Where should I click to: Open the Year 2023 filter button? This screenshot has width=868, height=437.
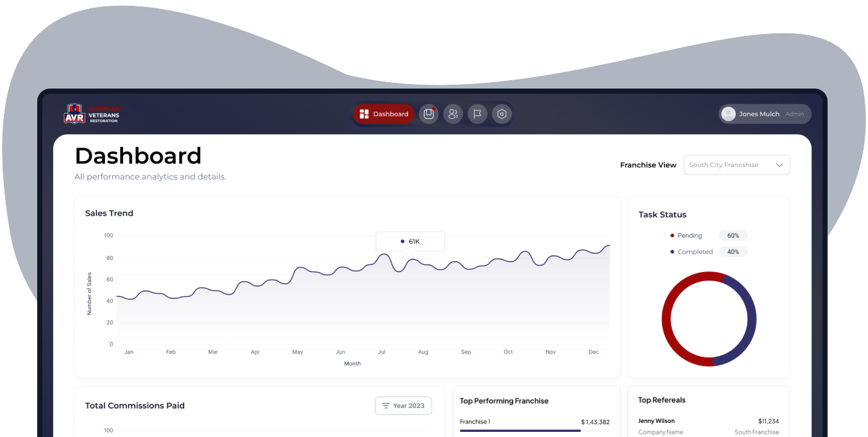click(404, 406)
